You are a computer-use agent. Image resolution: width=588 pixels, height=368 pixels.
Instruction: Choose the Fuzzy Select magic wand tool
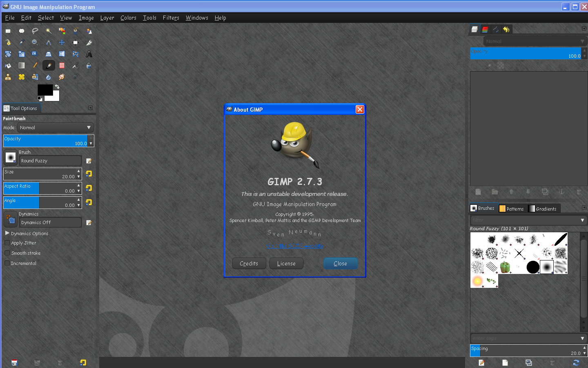tap(49, 31)
